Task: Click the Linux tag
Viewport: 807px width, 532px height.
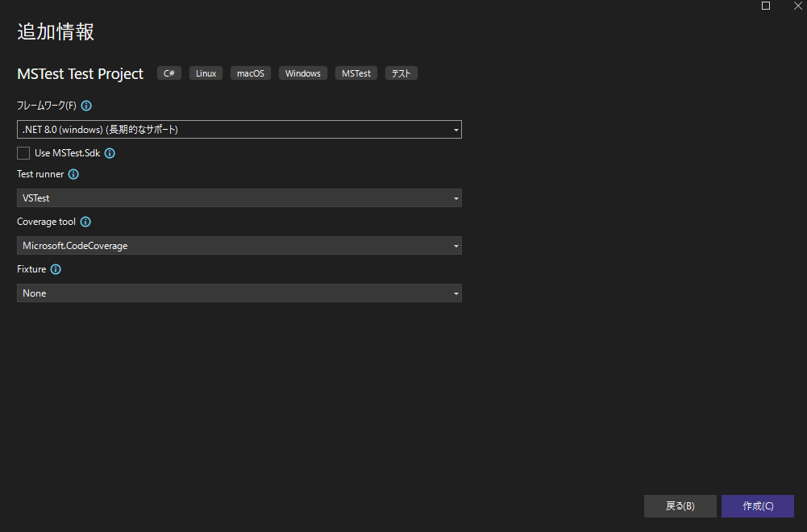Action: coord(206,73)
